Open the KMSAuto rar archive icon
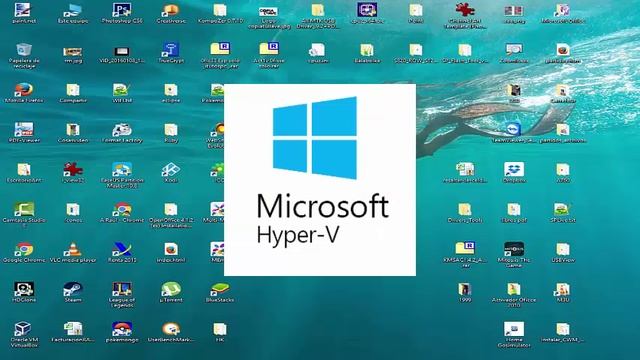Screen dimensions: 640x360 [x=464, y=255]
